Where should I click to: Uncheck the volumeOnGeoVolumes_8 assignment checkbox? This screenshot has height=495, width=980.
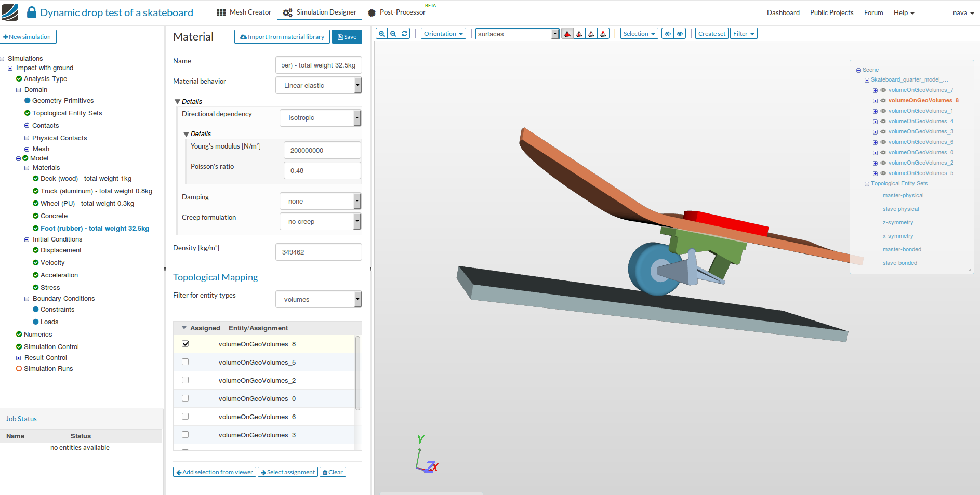[x=186, y=344]
